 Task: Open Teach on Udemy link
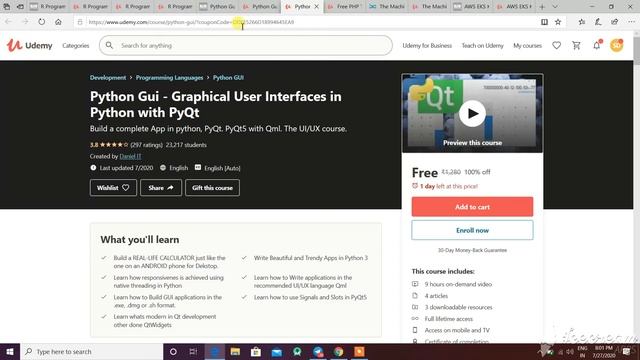482,45
